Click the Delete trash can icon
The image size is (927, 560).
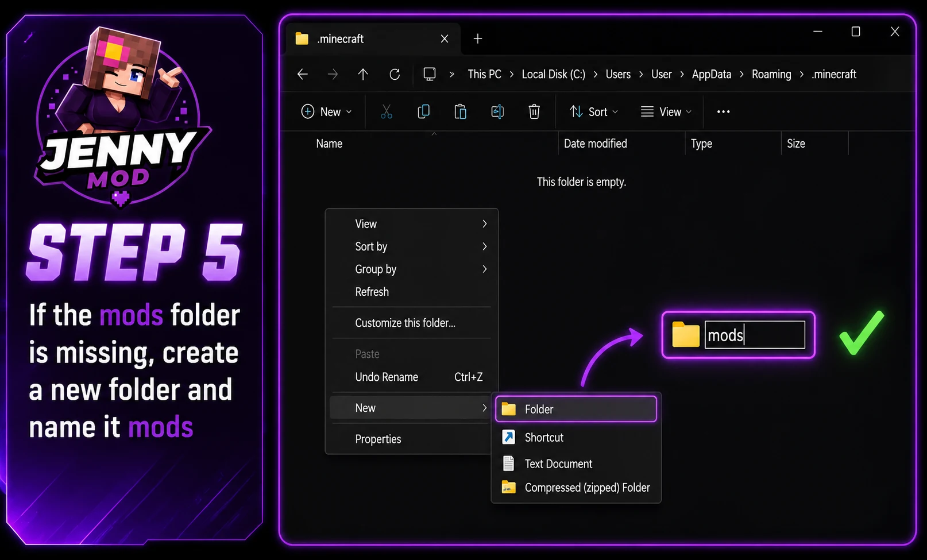(534, 111)
